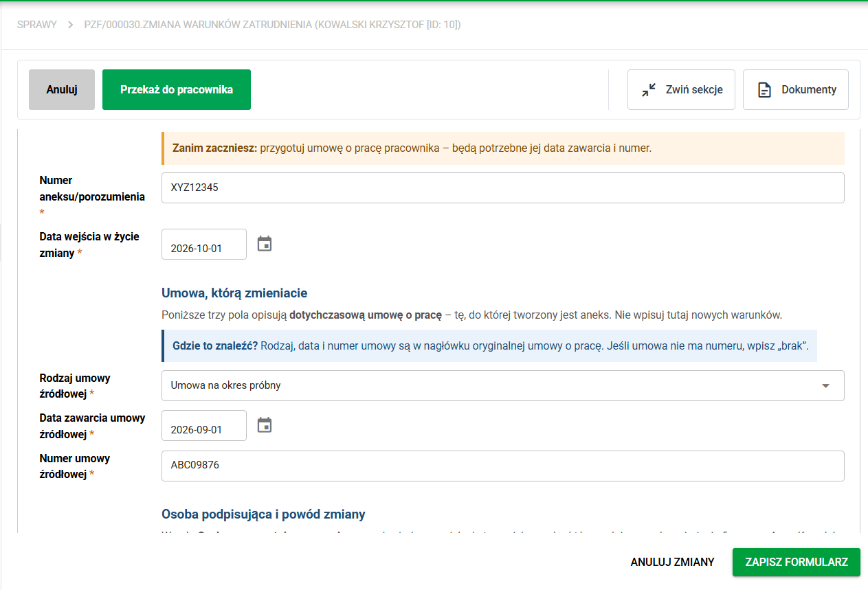868x590 pixels.
Task: Click the 'Umowa, którą zmieniacie' heading
Action: pyautogui.click(x=234, y=293)
